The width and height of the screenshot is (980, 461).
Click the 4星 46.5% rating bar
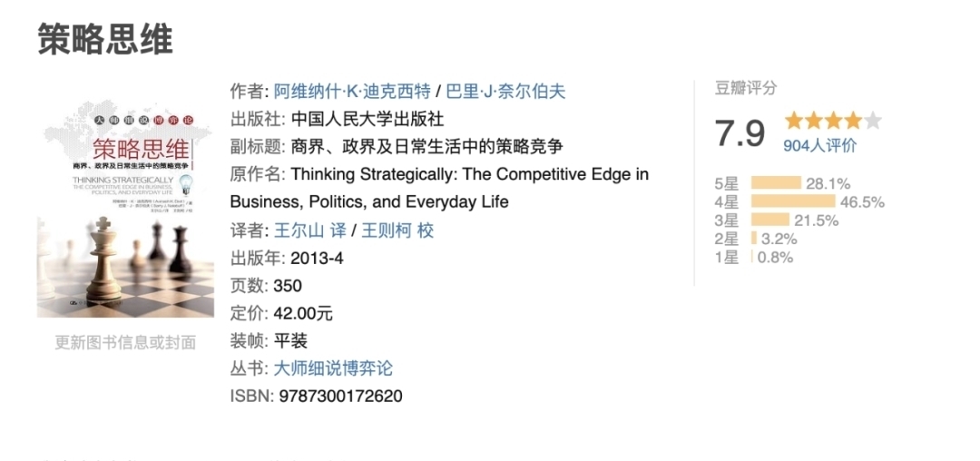click(x=792, y=201)
